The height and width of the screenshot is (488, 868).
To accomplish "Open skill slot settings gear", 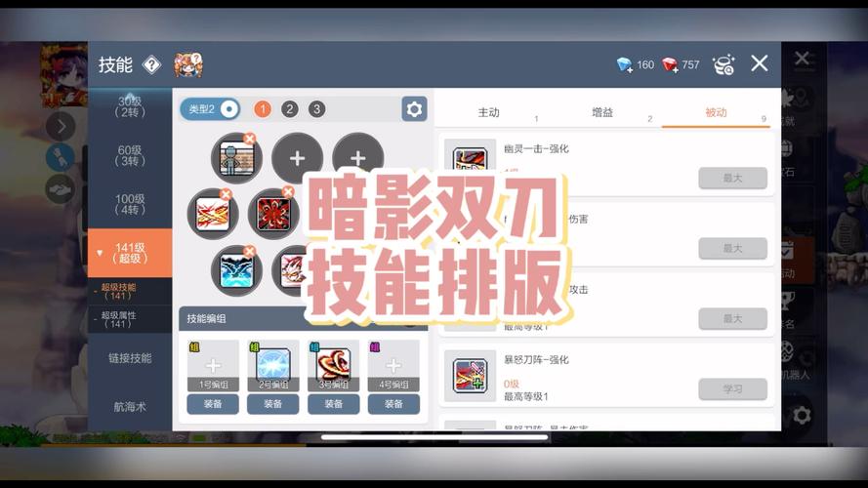I will (414, 109).
